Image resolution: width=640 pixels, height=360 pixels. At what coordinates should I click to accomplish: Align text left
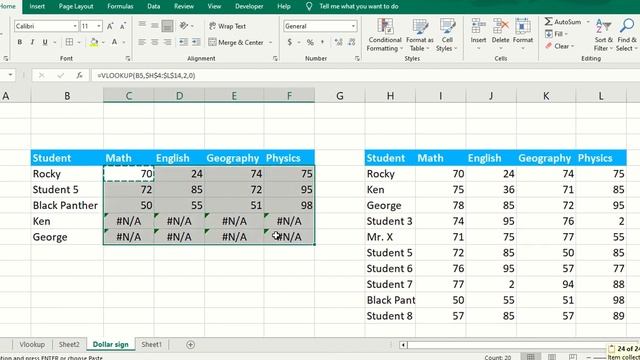(142, 42)
